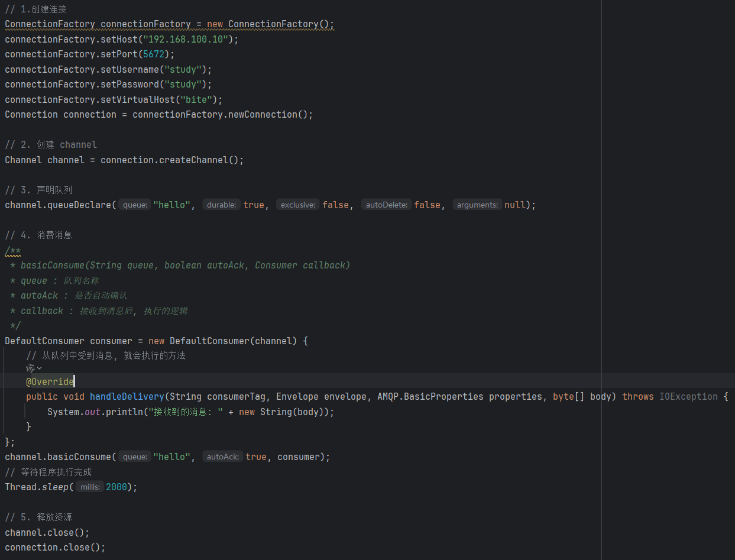This screenshot has width=735, height=560.
Task: Click the '// 从队列中受到消息' comment line
Action: click(106, 355)
